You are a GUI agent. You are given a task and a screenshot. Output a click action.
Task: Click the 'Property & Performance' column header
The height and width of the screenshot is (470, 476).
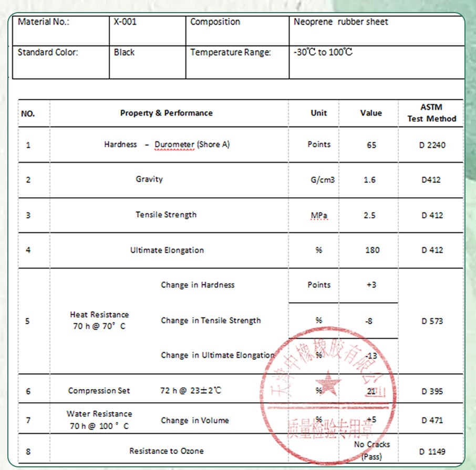point(167,113)
